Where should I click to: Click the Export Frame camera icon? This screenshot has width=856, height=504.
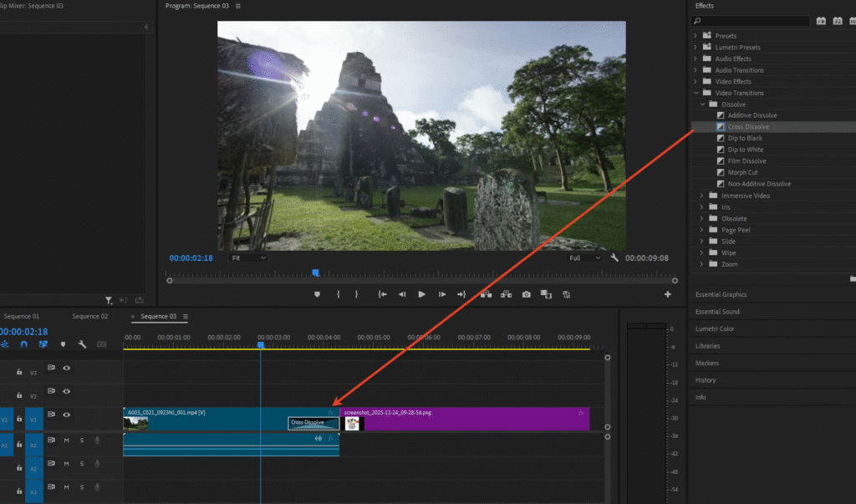coord(527,294)
